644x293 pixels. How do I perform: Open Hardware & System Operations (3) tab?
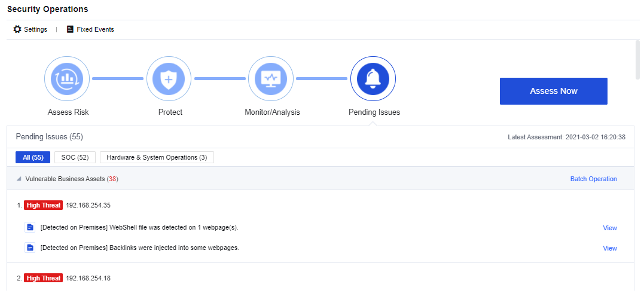tap(157, 157)
